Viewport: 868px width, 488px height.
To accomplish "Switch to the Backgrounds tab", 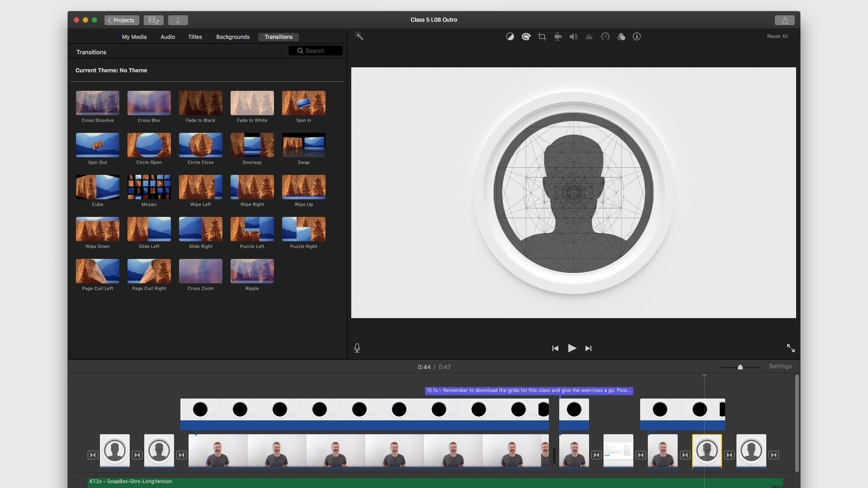I will click(233, 37).
